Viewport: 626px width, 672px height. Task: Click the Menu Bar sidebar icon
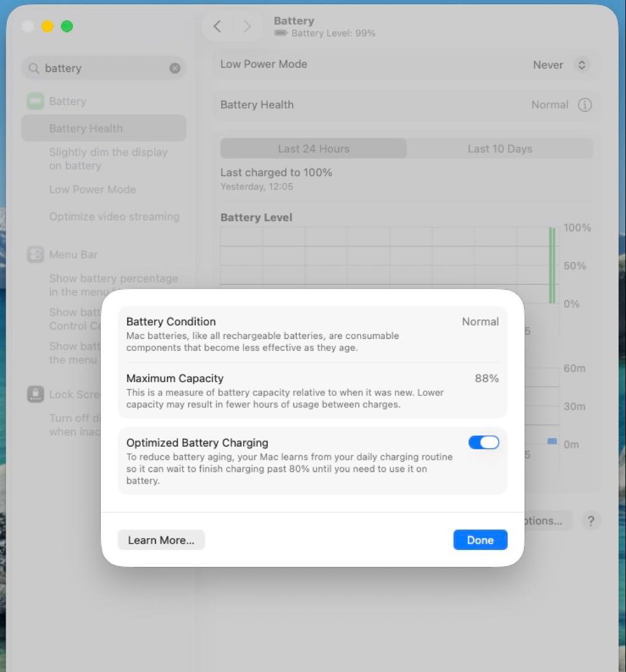[x=35, y=254]
